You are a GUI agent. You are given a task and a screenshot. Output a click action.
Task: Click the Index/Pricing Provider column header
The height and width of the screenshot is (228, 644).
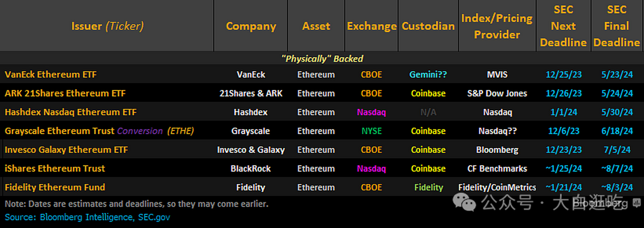coord(497,26)
